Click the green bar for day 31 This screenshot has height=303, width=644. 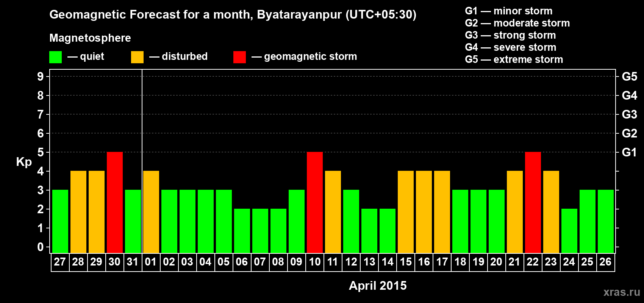tap(133, 222)
